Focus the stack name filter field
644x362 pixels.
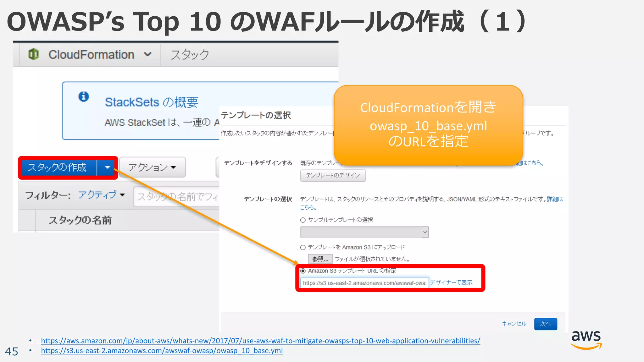tap(177, 197)
